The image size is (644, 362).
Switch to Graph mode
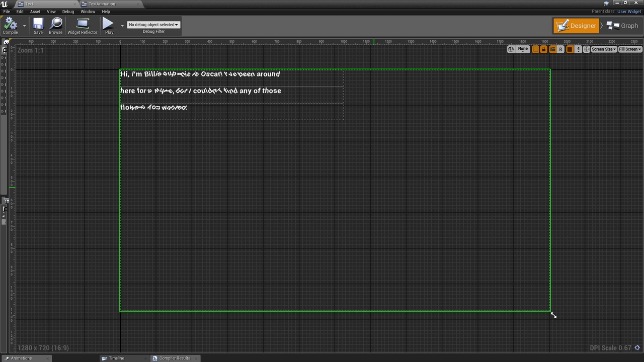pos(623,26)
